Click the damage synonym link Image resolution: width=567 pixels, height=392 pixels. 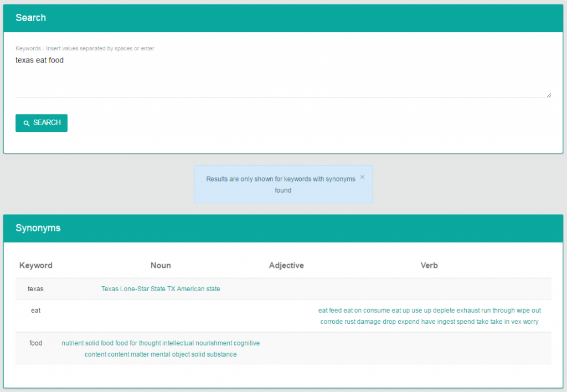[369, 322]
